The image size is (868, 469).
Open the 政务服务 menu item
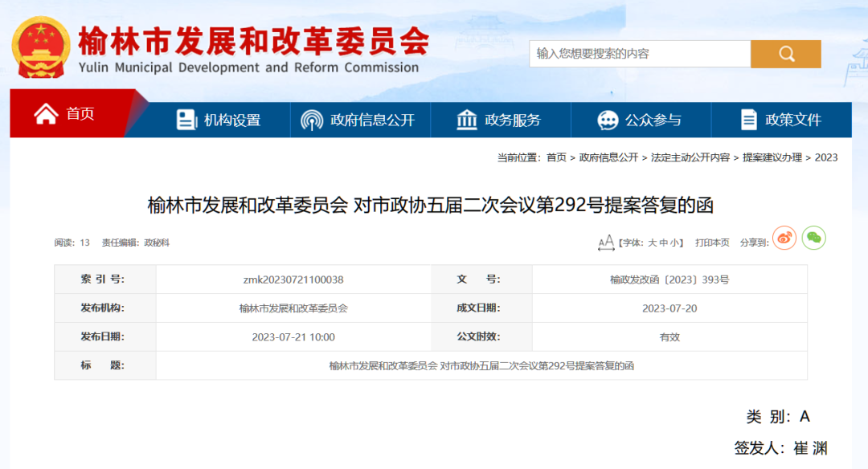501,120
